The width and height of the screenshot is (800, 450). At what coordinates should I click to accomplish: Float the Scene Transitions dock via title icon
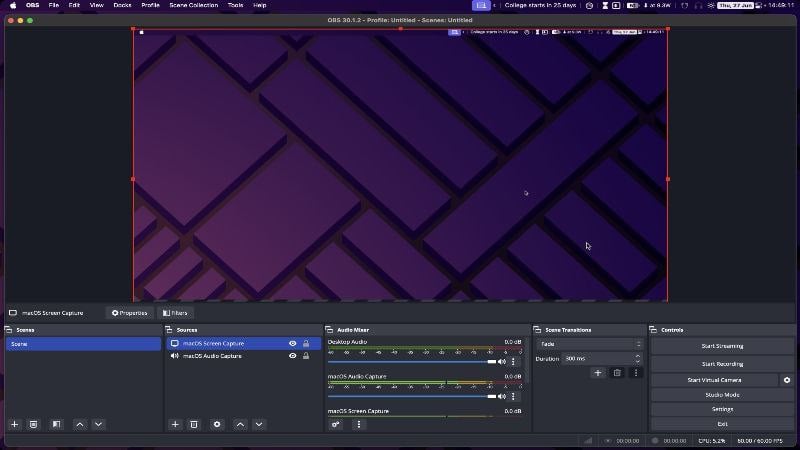coord(537,330)
